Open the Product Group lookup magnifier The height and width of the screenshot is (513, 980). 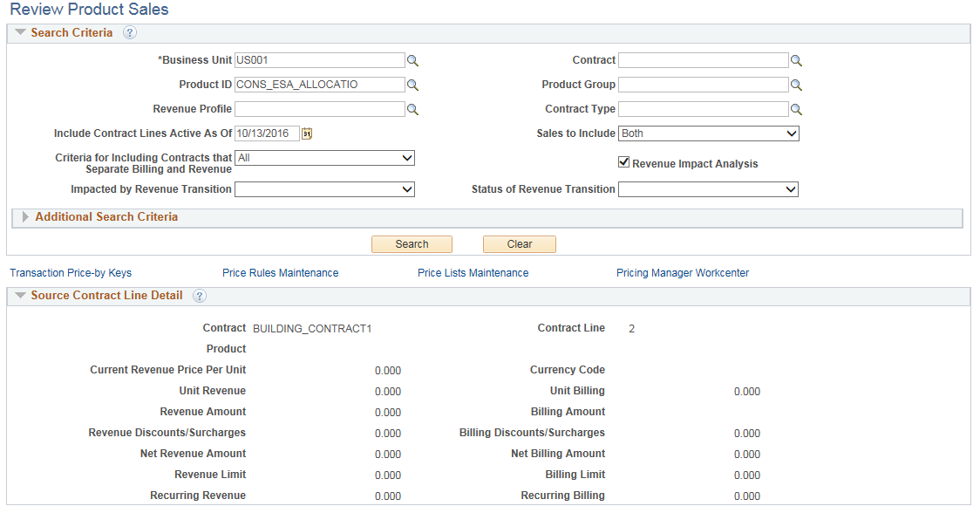796,85
